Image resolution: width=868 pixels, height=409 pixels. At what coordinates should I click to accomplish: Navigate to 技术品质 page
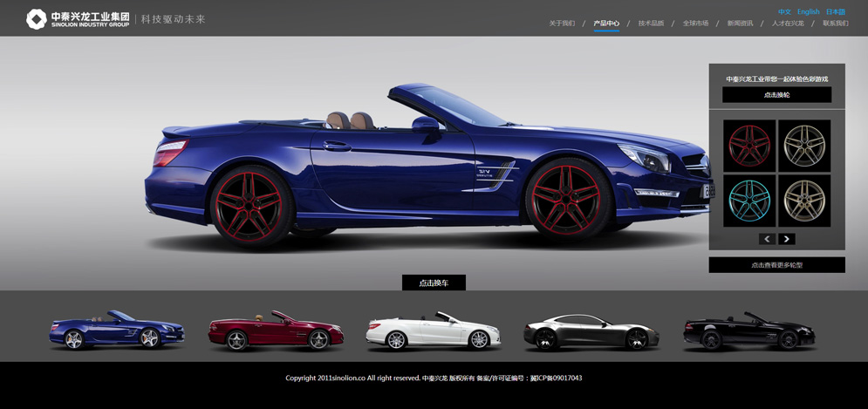point(651,24)
